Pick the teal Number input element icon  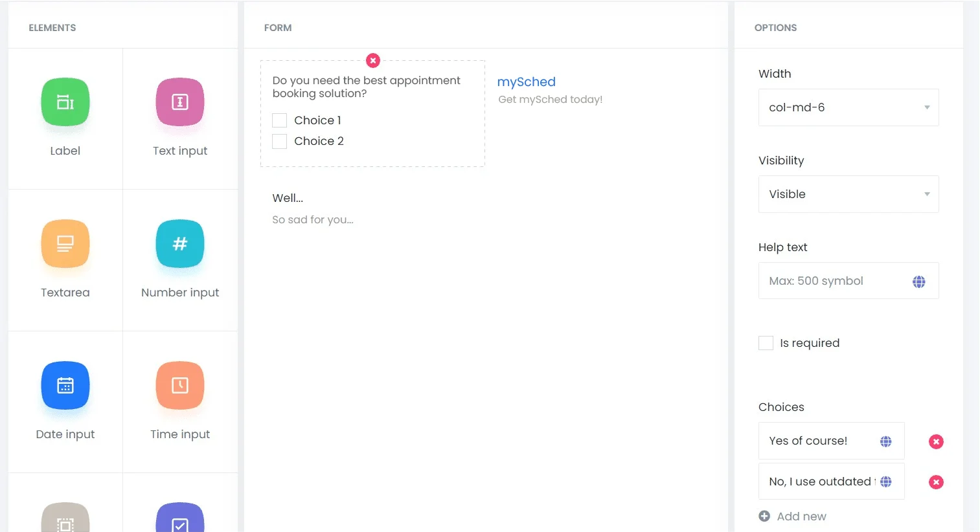[x=180, y=243]
